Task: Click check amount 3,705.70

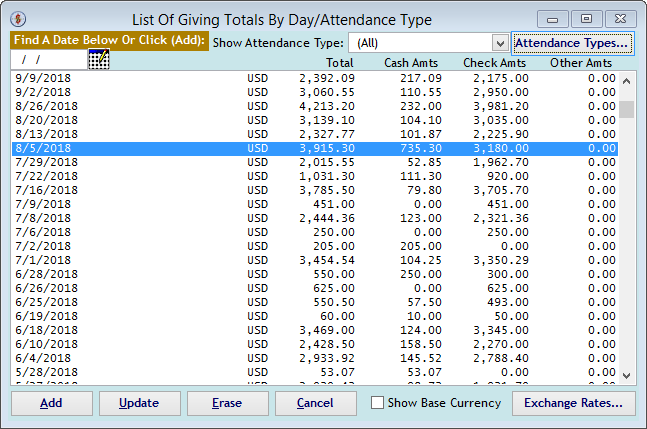Action: pyautogui.click(x=501, y=191)
